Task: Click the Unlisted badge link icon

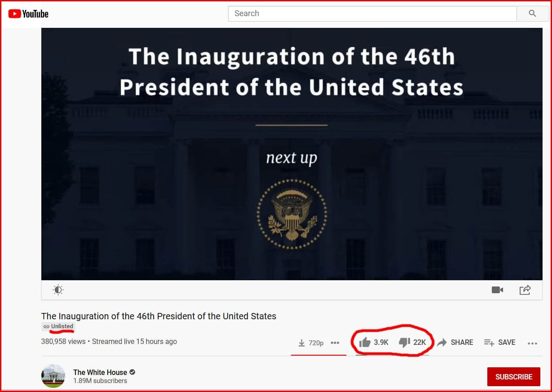Action: click(x=46, y=326)
